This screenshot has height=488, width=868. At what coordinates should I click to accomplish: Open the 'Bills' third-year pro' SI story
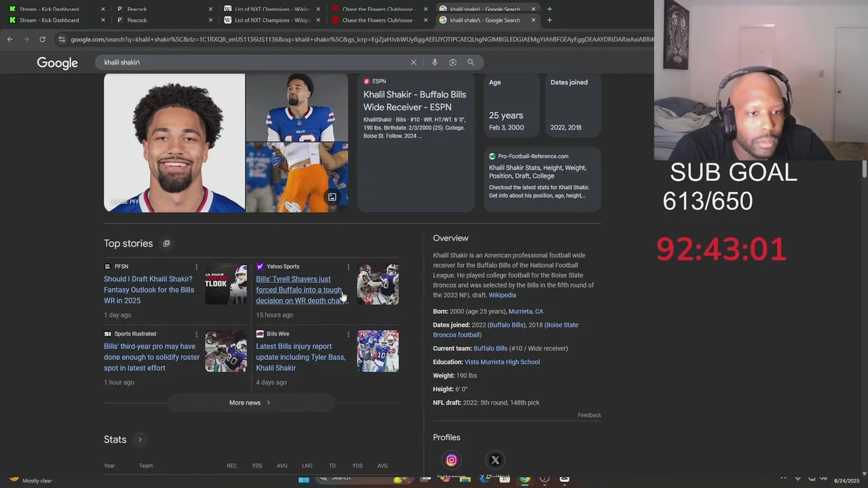[152, 357]
